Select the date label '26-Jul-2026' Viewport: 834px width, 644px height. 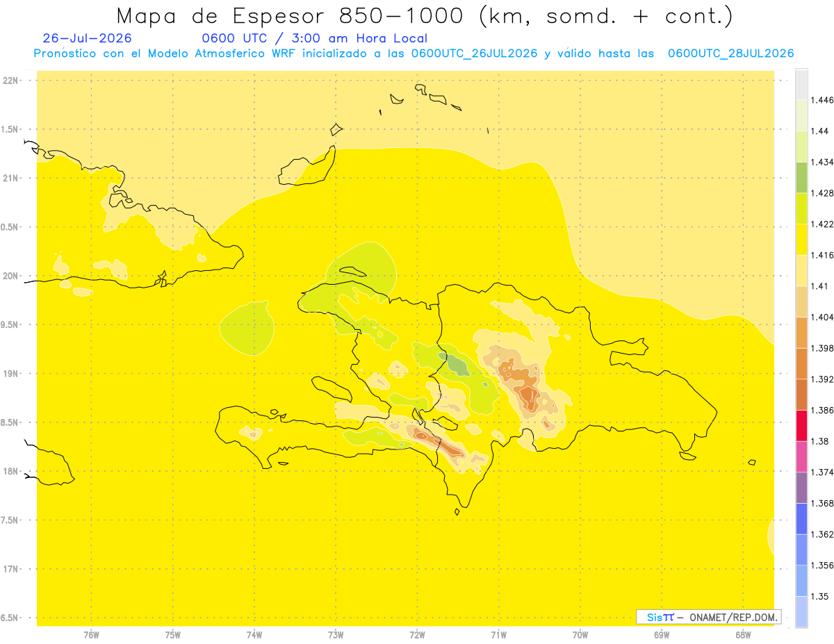pyautogui.click(x=88, y=38)
